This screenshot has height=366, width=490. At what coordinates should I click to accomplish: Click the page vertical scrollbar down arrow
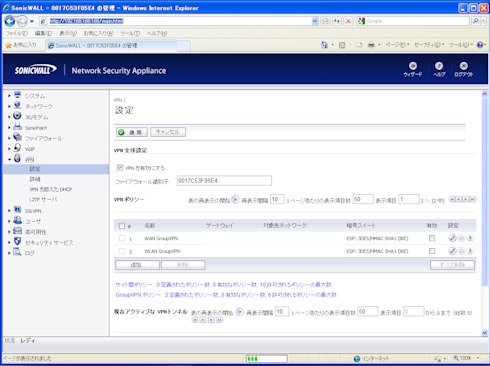pyautogui.click(x=484, y=332)
